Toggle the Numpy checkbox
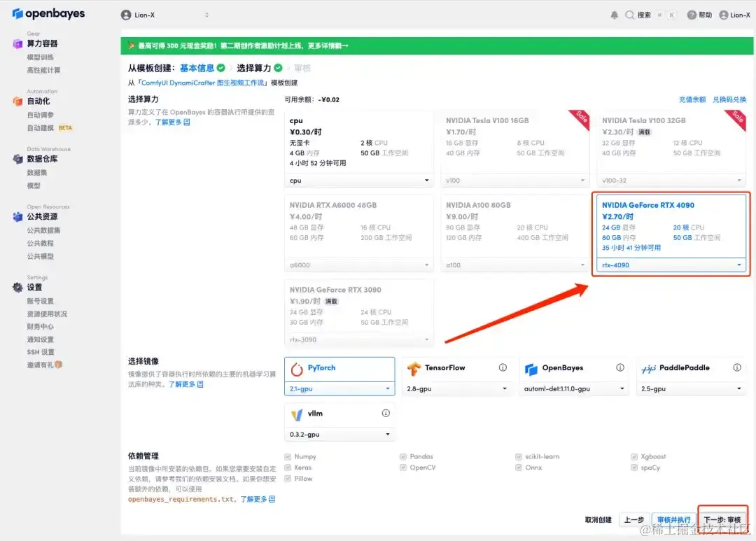This screenshot has width=756, height=541. [288, 456]
